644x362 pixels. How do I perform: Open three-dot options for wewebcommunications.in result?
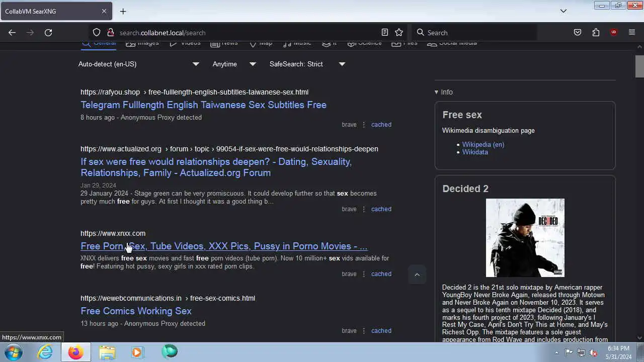(x=364, y=331)
